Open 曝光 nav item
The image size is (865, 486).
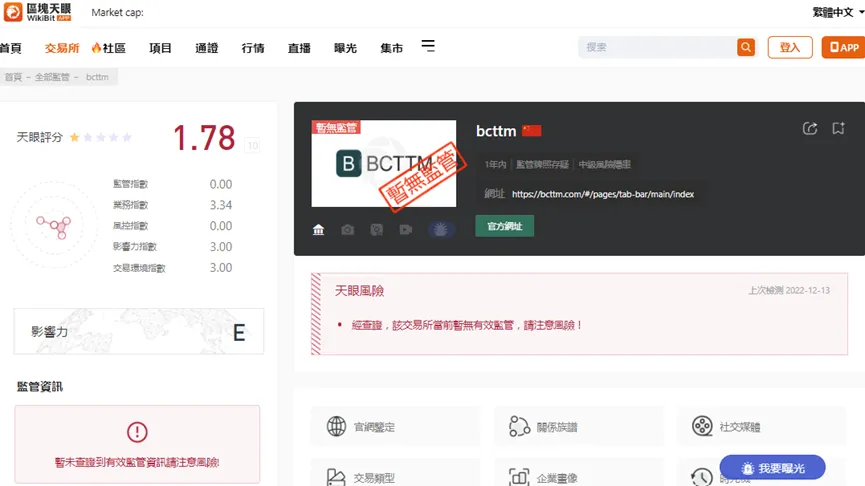coord(345,48)
